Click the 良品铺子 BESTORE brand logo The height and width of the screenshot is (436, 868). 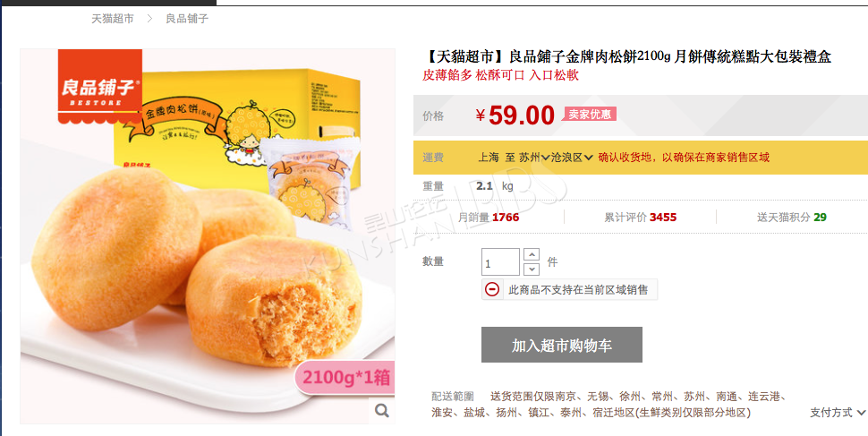pyautogui.click(x=100, y=86)
